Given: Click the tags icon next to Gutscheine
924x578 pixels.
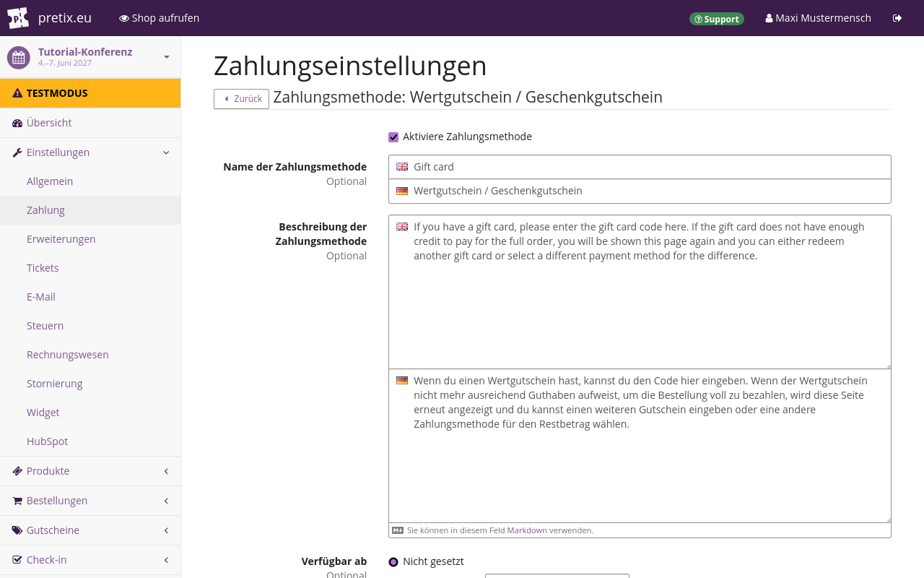Looking at the screenshot, I should point(18,530).
